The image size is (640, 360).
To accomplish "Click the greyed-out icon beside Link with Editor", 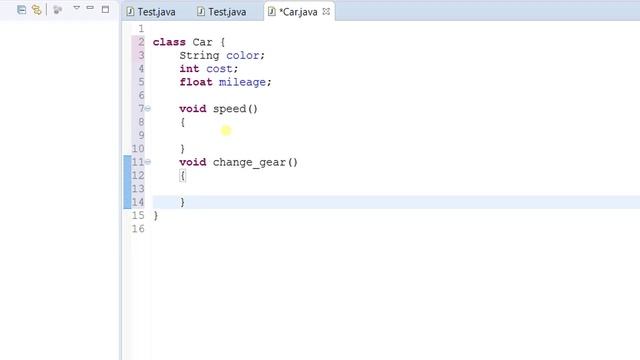I will (x=58, y=9).
